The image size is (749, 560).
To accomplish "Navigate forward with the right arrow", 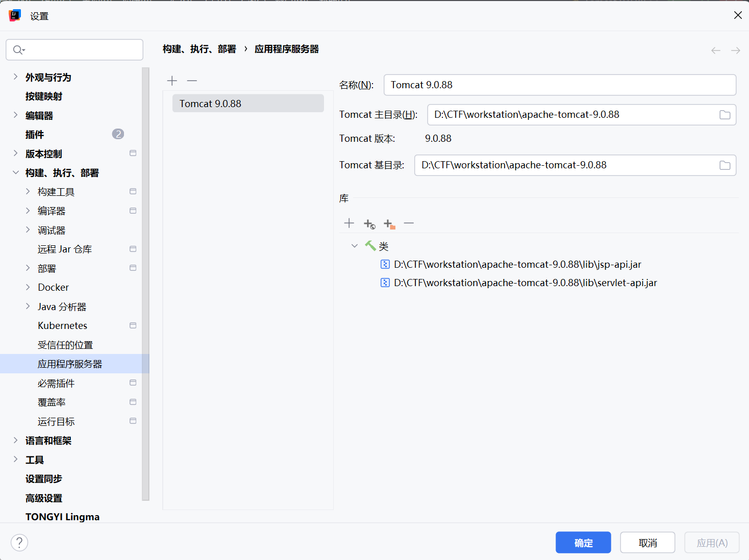I will pyautogui.click(x=735, y=50).
